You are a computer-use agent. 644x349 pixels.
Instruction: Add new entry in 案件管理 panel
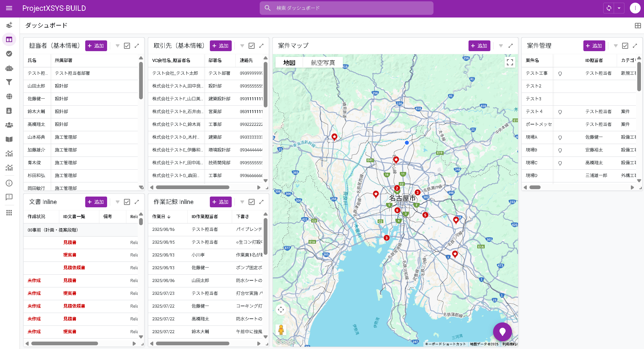pos(594,46)
